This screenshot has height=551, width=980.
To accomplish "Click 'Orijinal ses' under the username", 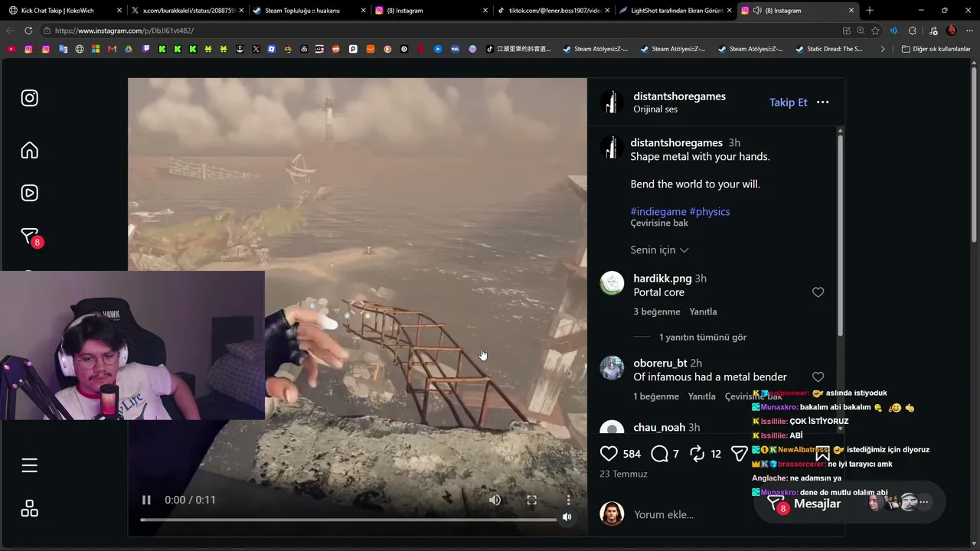I will [x=655, y=109].
